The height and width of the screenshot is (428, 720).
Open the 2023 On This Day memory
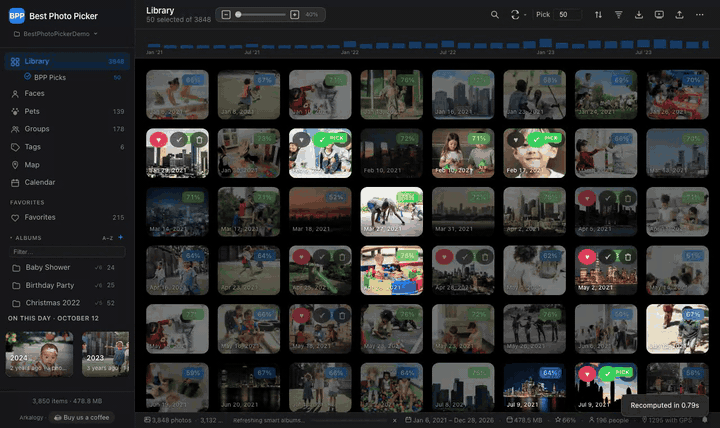106,354
